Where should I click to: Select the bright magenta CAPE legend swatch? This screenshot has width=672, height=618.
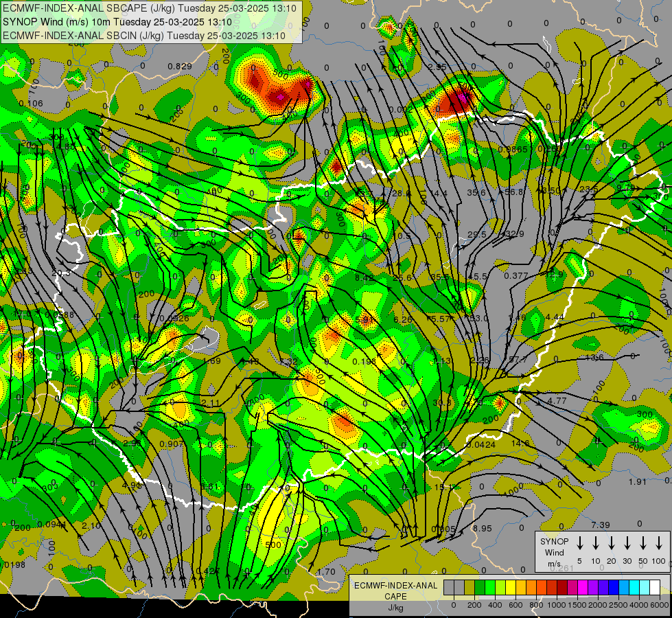point(583,588)
